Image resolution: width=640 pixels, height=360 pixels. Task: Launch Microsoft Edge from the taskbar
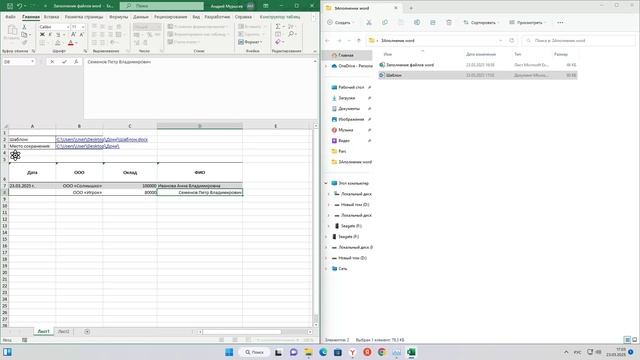point(323,352)
